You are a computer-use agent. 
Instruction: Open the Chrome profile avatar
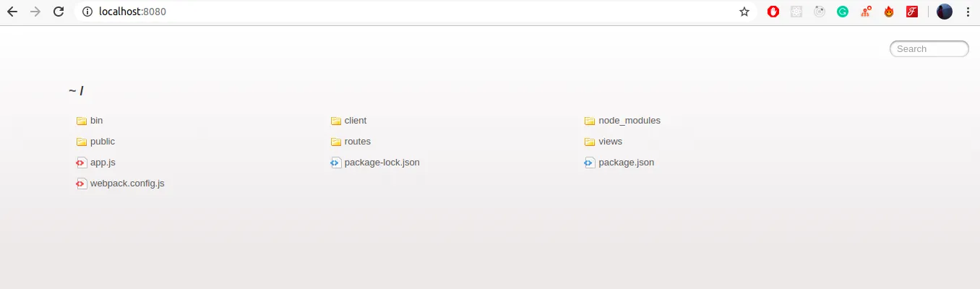(945, 12)
